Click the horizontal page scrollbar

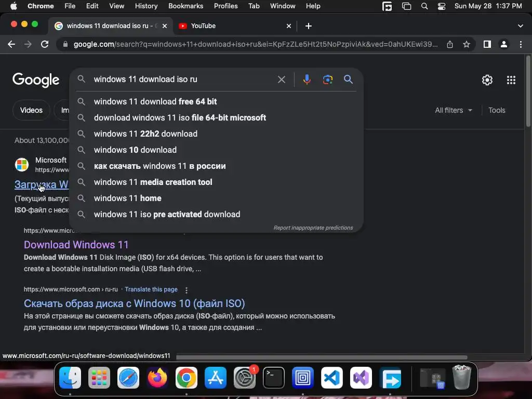(322, 357)
